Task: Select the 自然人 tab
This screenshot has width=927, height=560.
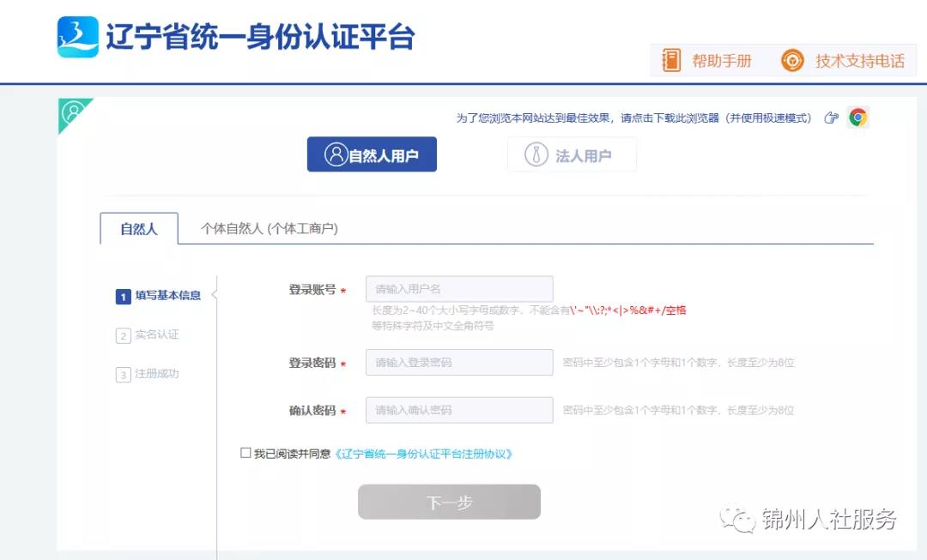Action: tap(139, 229)
